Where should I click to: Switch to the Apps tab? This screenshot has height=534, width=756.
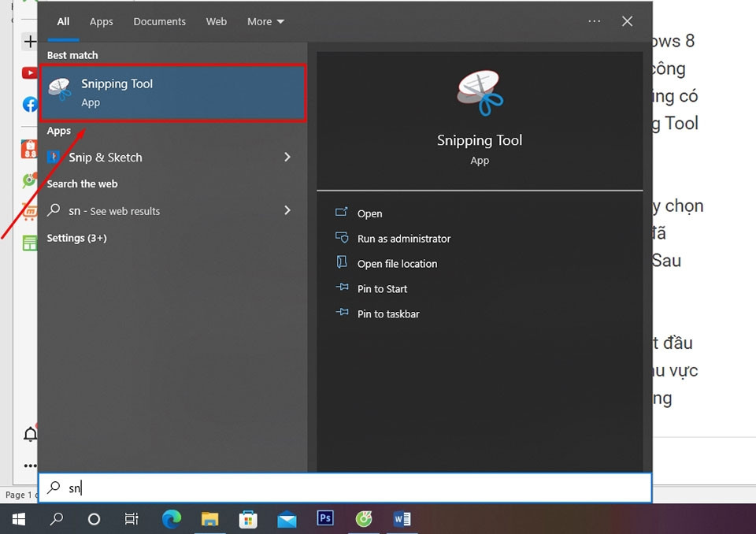point(102,22)
